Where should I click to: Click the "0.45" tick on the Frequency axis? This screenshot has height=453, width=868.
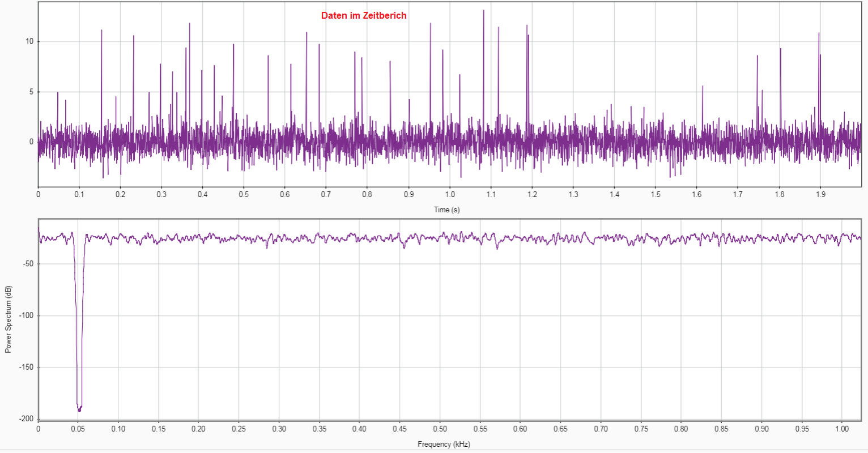(x=400, y=429)
